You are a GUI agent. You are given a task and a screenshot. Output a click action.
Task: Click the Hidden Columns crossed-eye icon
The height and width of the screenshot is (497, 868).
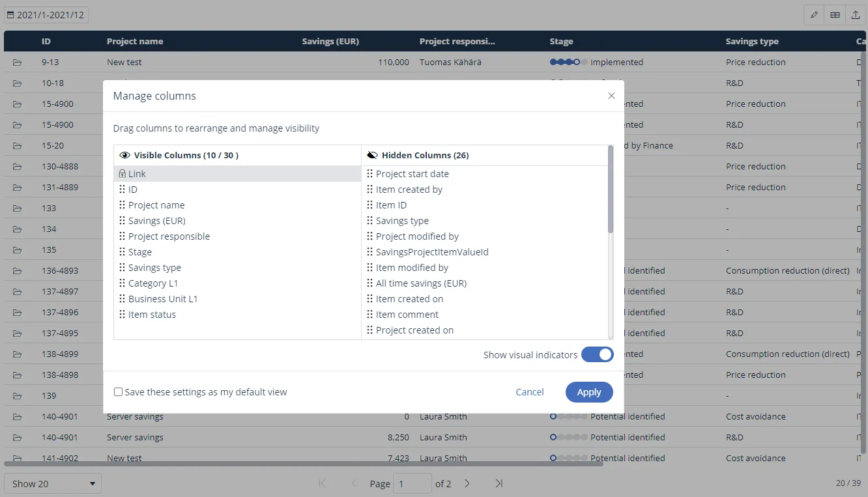[x=373, y=155]
